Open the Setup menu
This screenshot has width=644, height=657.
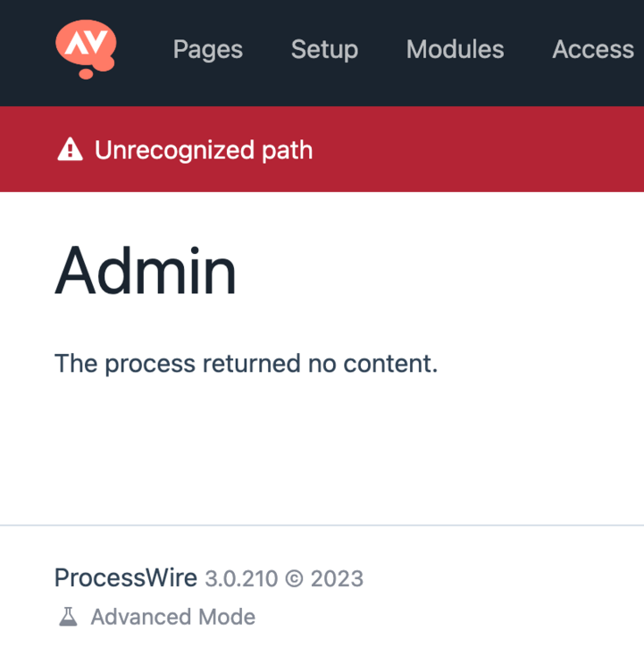[x=324, y=49]
